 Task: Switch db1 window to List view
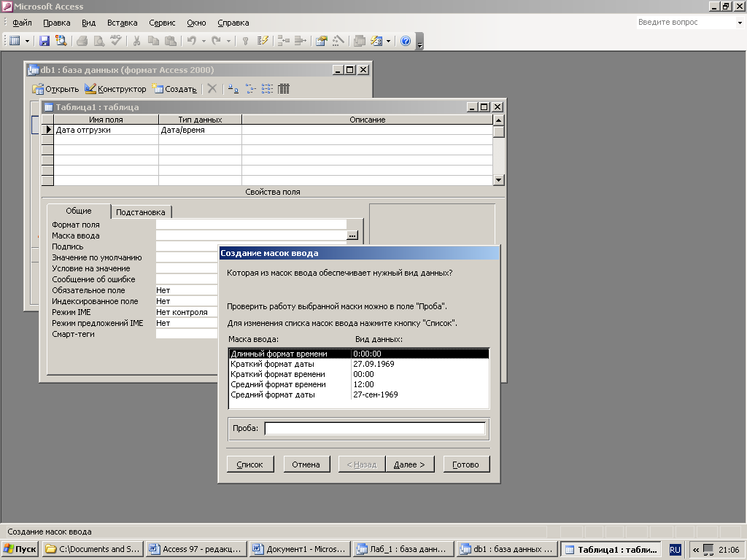point(267,88)
